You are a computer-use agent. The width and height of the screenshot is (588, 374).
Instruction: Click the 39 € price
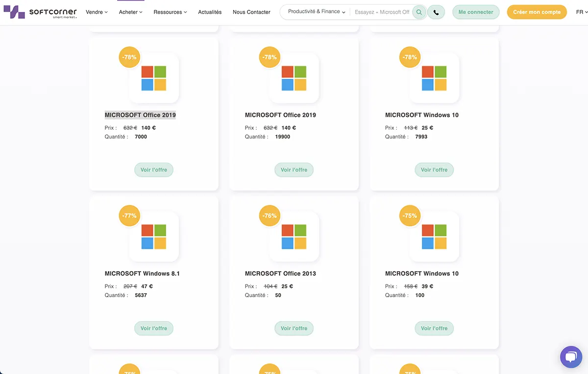(x=428, y=286)
